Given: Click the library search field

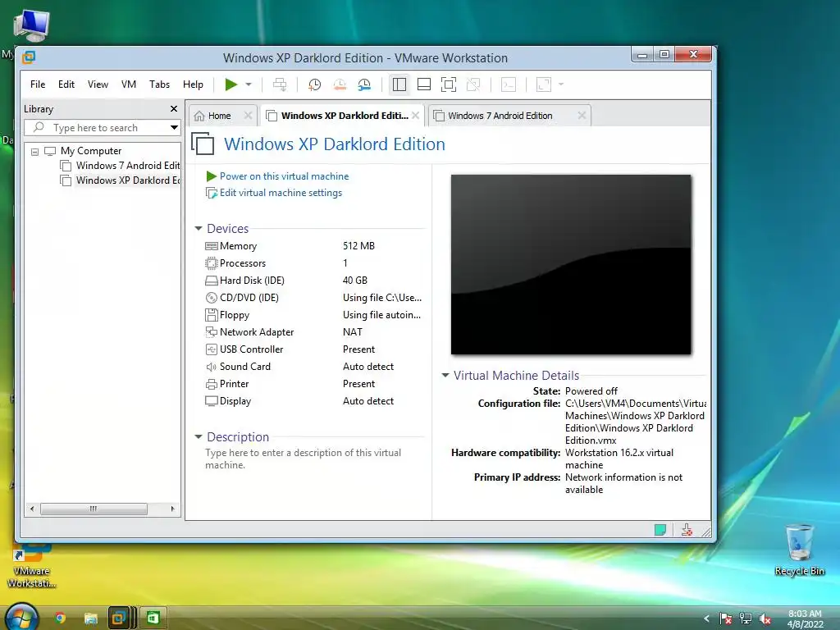Looking at the screenshot, I should pyautogui.click(x=102, y=127).
